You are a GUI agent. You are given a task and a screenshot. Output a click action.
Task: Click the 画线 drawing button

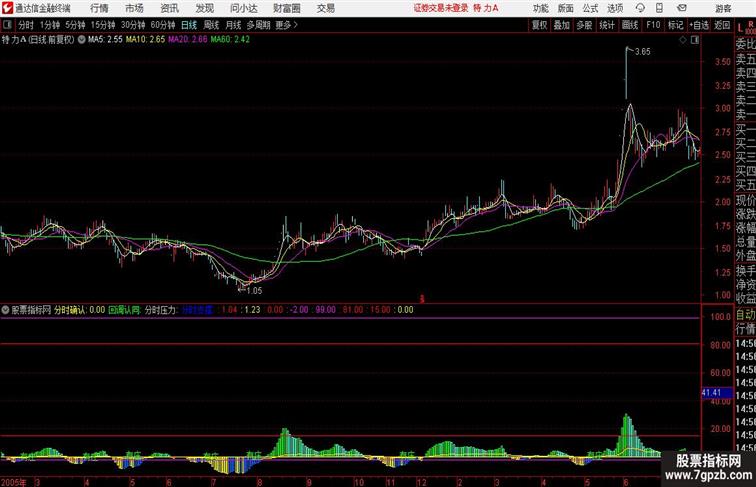(x=630, y=25)
